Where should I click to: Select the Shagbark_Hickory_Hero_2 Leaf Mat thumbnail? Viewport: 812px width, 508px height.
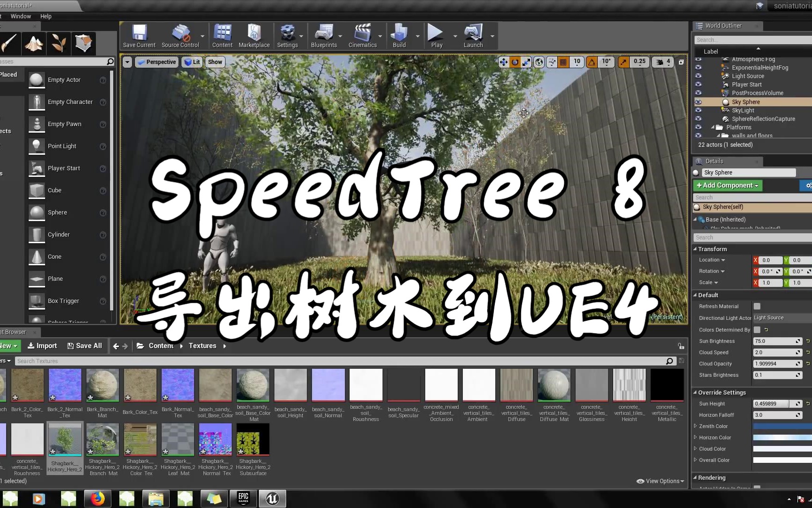click(178, 439)
